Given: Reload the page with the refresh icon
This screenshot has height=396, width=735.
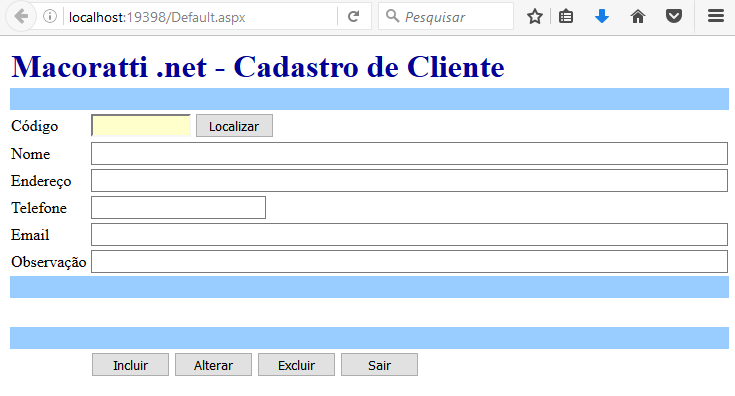Looking at the screenshot, I should coord(353,16).
